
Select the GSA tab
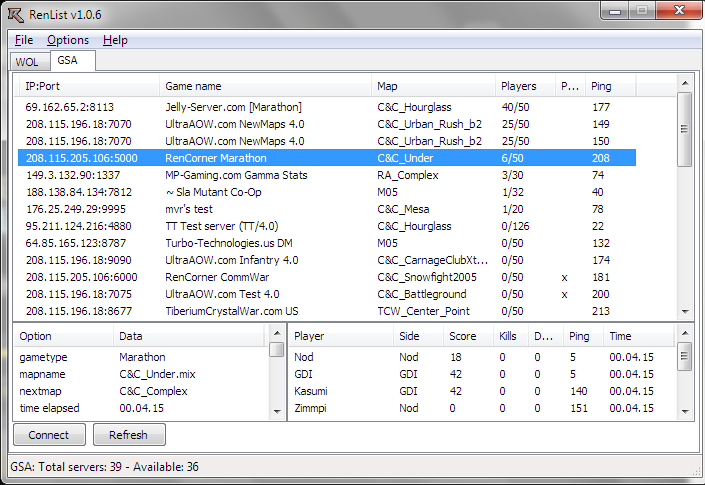tap(68, 61)
